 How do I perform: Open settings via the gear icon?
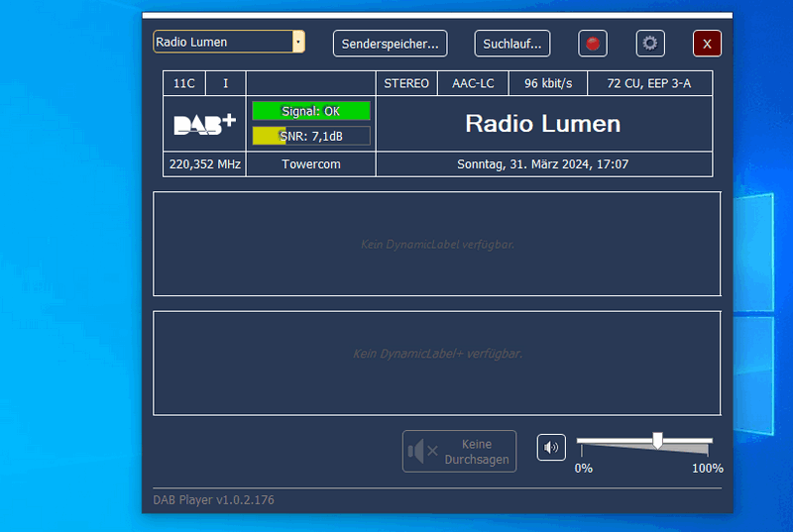650,44
